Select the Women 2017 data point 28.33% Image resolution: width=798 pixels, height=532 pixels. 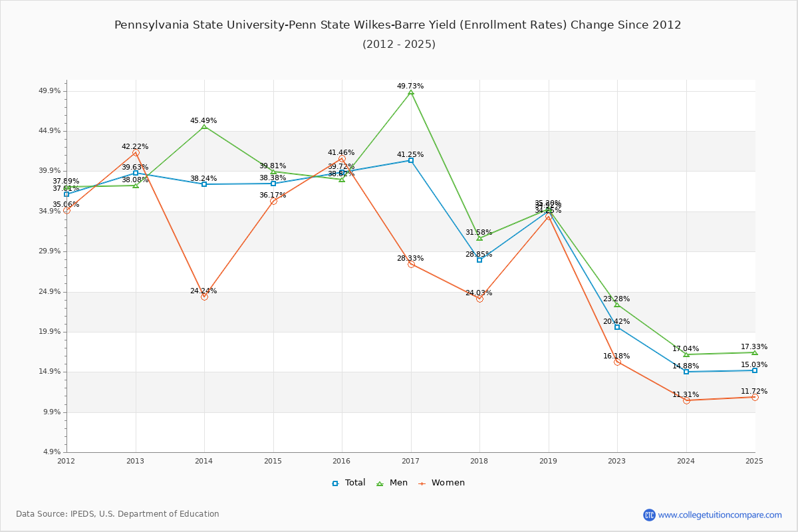(411, 264)
